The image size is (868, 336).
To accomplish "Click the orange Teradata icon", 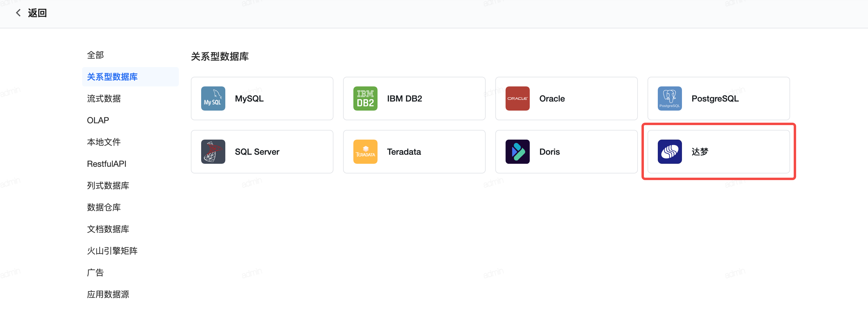I will [365, 152].
